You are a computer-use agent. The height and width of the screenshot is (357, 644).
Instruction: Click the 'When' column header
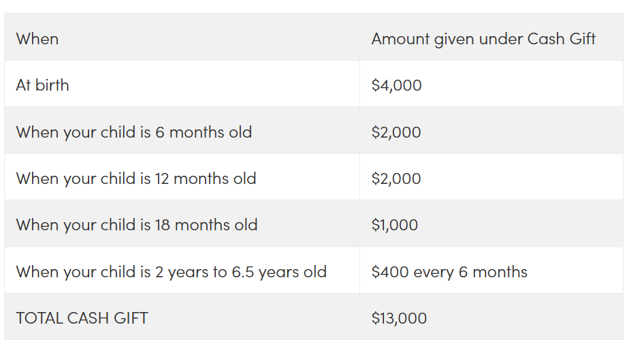[37, 39]
